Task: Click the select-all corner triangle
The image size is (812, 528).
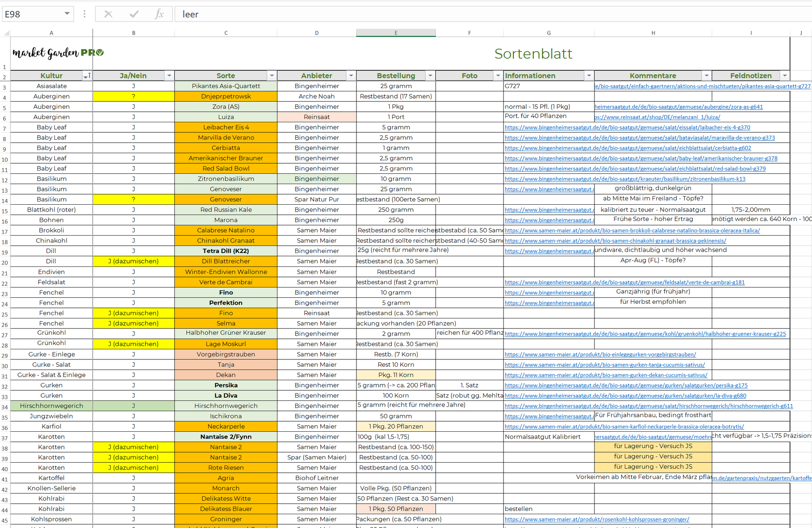Action: tap(6, 33)
